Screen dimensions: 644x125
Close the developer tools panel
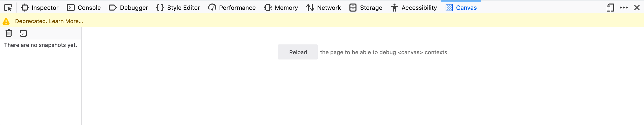coord(637,8)
